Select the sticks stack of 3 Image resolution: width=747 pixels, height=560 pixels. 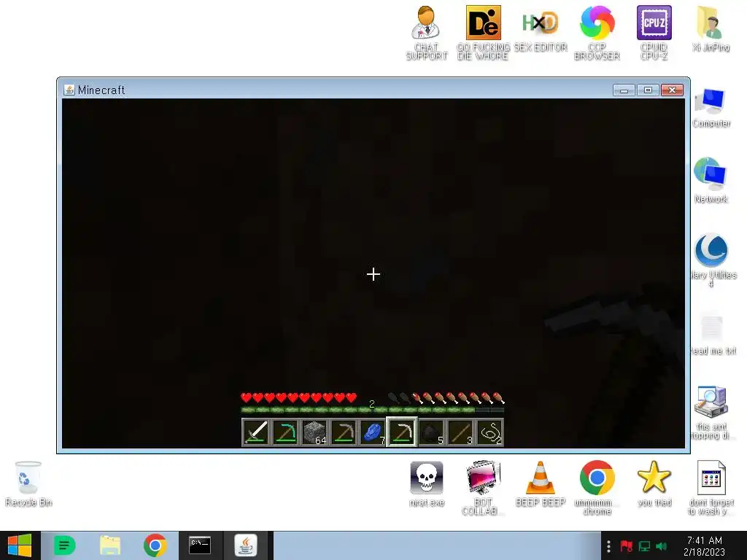click(x=460, y=432)
